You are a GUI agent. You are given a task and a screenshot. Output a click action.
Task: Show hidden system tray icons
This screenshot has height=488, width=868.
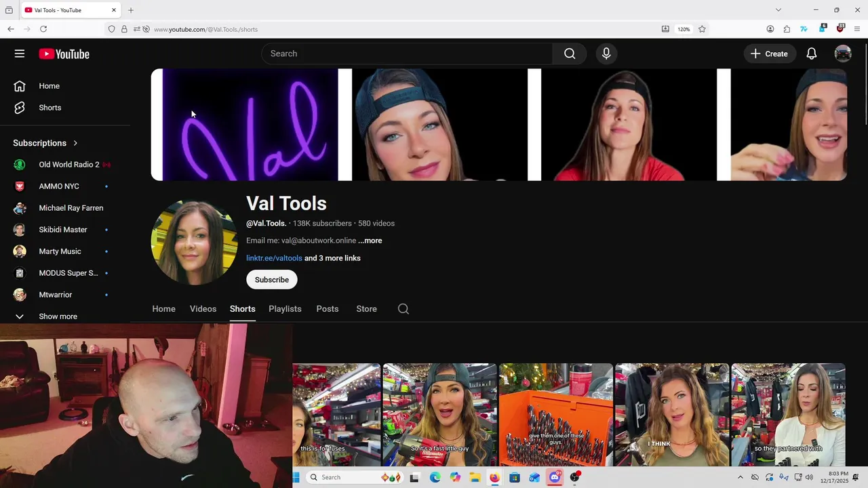click(x=741, y=477)
